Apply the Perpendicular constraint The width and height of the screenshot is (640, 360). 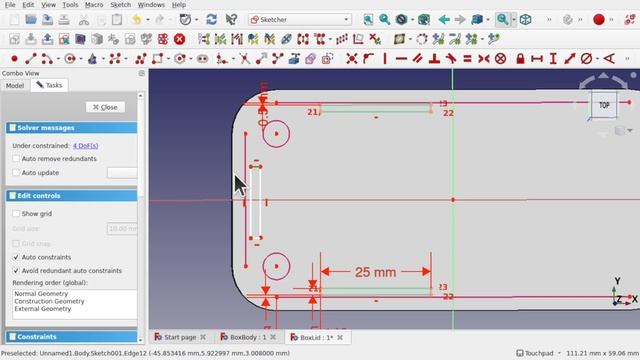coord(434,59)
